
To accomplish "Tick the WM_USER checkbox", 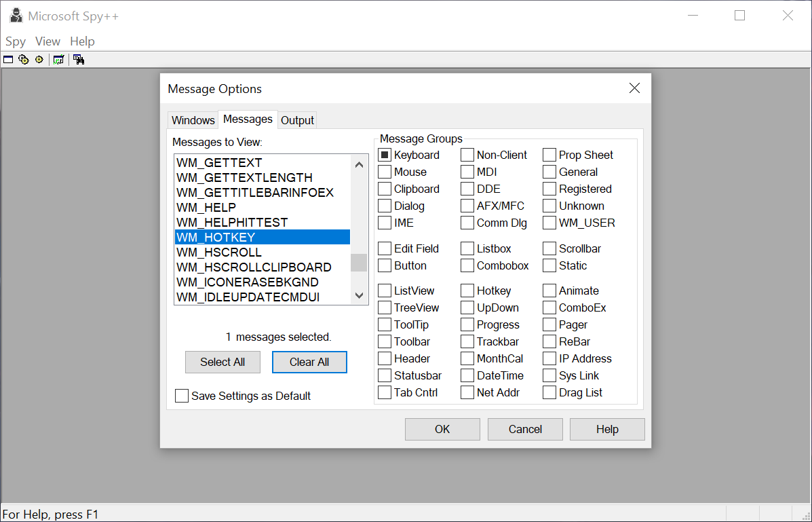I will click(549, 223).
